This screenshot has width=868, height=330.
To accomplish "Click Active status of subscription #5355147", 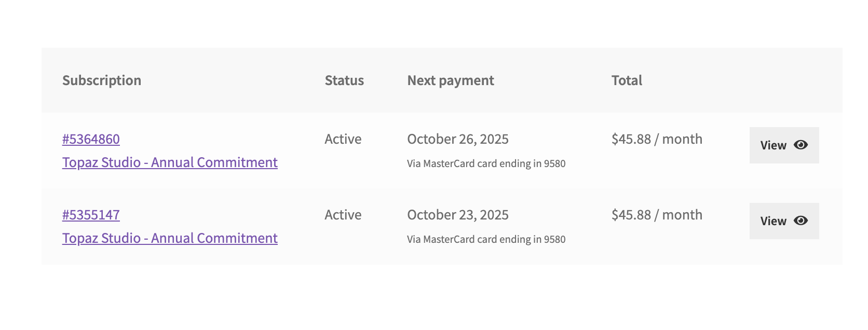I will [x=343, y=215].
